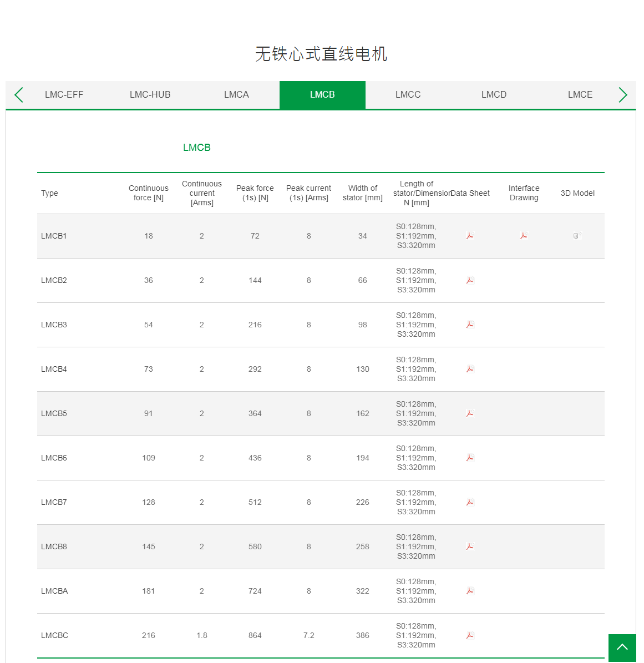Download LMCB3 data sheet PDF
Image resolution: width=644 pixels, height=663 pixels.
470,325
